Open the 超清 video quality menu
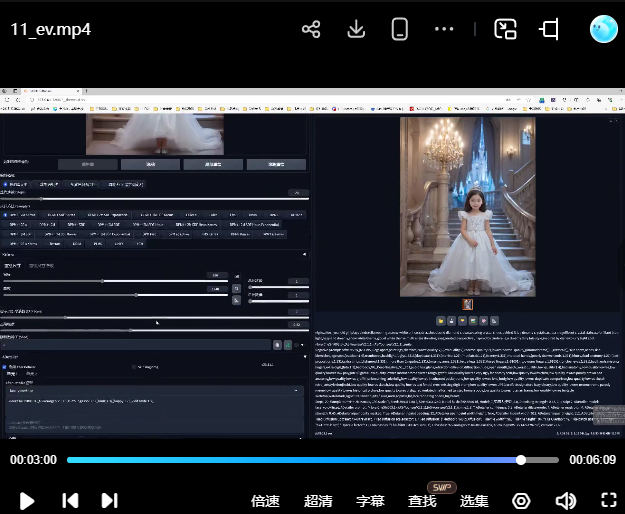The width and height of the screenshot is (625, 514). 318,501
